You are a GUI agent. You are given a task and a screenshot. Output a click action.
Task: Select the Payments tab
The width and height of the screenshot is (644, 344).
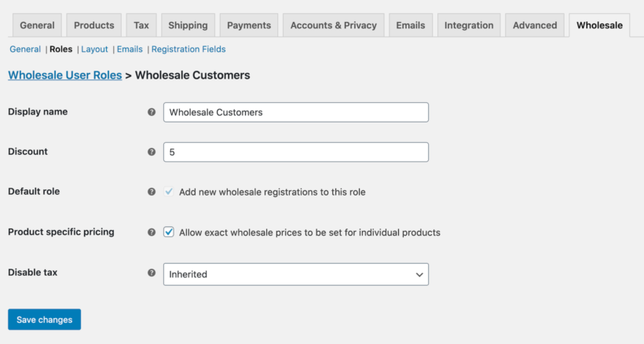pyautogui.click(x=249, y=25)
